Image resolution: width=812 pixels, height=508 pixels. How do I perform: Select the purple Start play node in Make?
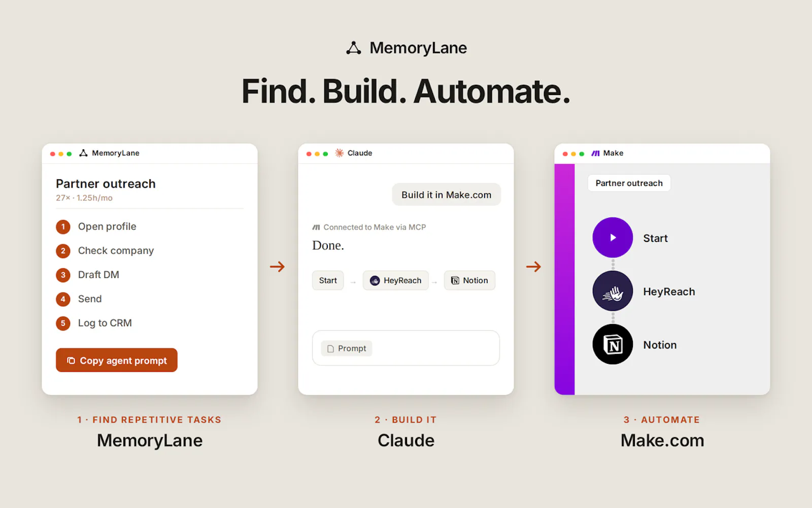[613, 238]
